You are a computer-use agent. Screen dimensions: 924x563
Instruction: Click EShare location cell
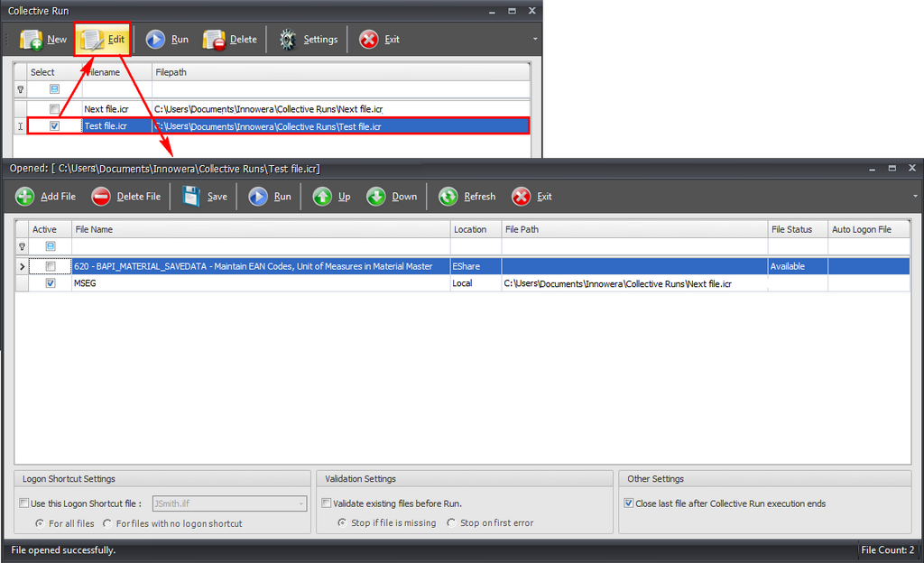click(x=476, y=266)
